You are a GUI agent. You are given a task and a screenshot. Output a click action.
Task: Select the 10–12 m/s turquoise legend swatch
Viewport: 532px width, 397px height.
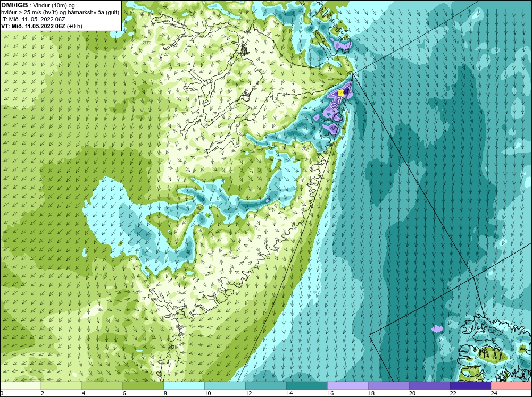(225, 386)
